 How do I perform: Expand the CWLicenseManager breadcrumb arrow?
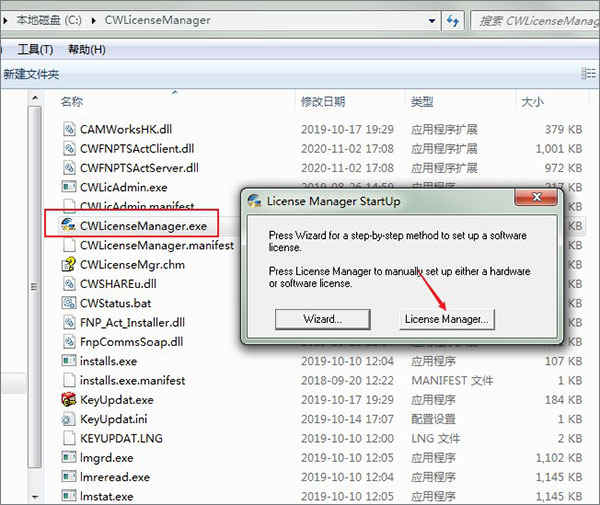coord(93,20)
